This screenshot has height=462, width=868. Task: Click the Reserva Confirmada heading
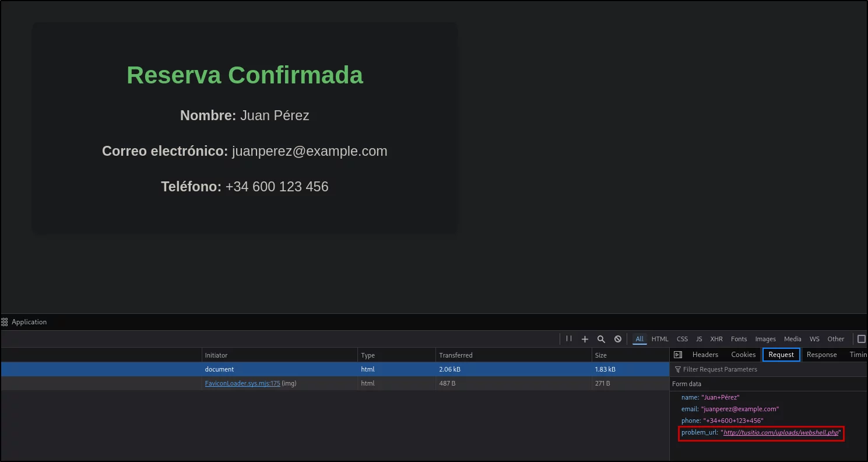(x=245, y=75)
